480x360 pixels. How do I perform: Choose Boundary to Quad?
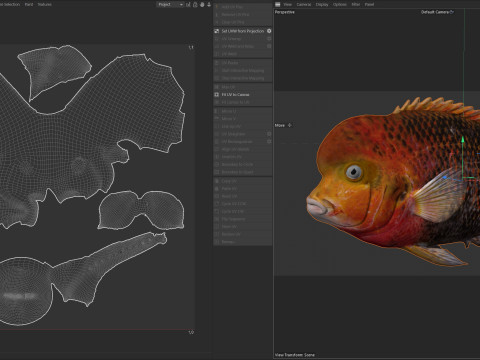pos(243,172)
